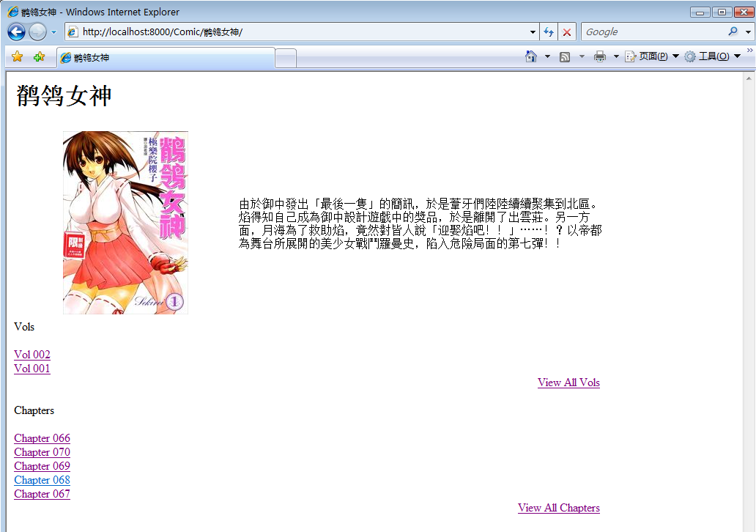Refresh the page with the Refresh icon
The height and width of the screenshot is (532, 756).
[549, 32]
